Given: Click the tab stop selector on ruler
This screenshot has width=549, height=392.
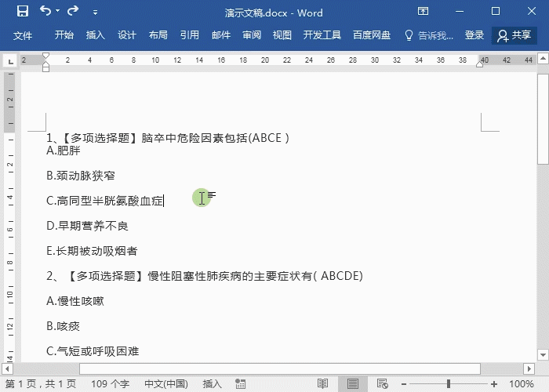Looking at the screenshot, I should (10, 62).
